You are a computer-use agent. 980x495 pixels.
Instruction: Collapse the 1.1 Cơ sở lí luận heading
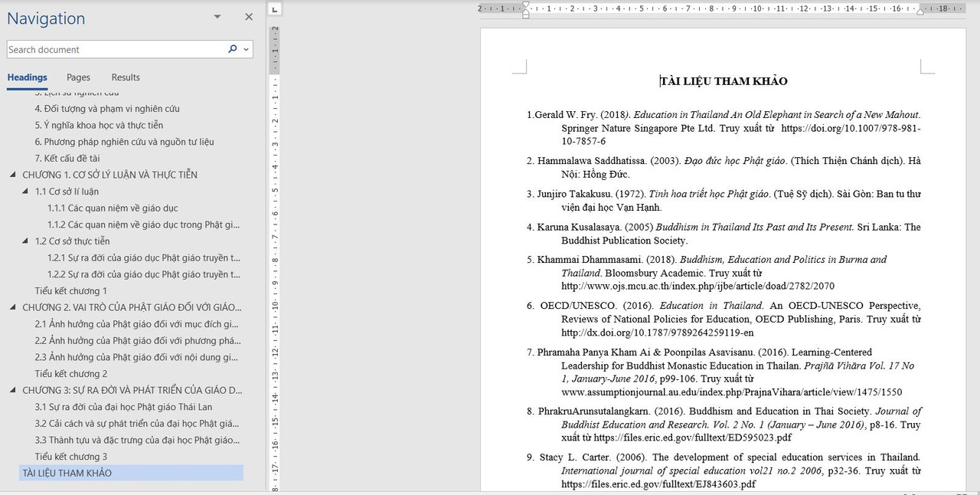(25, 192)
